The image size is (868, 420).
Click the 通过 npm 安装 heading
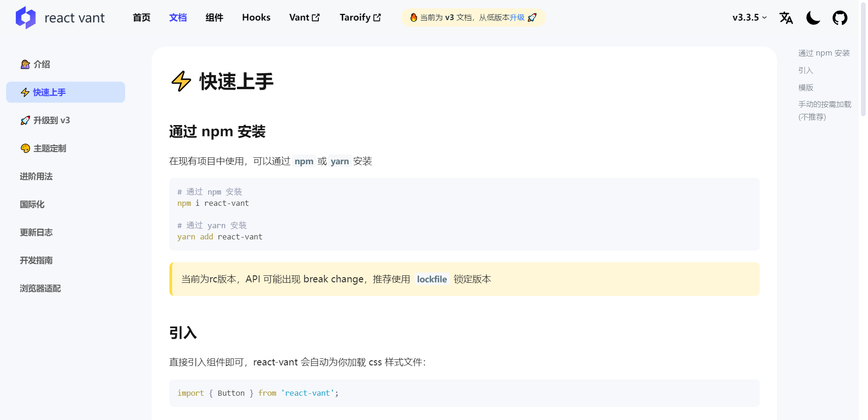(x=217, y=132)
